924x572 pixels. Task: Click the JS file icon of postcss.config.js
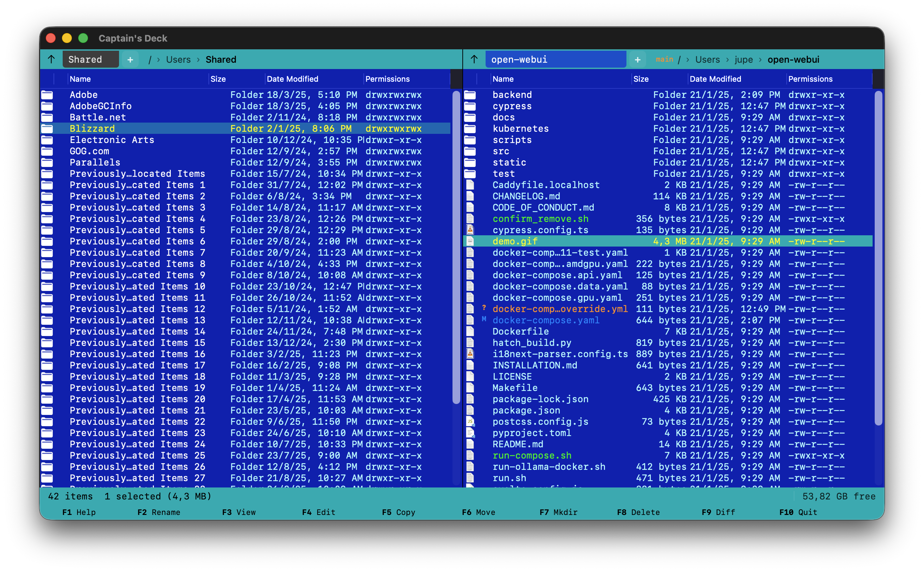470,422
